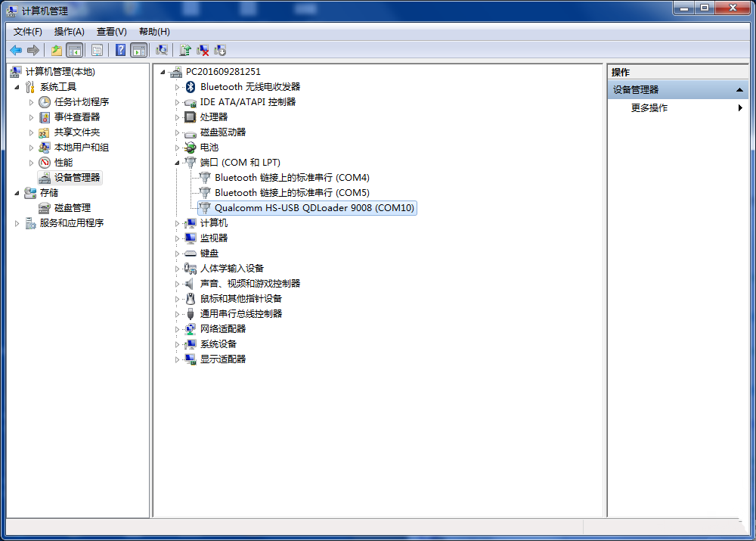Click the 磁盘驱动器 drive icon
Image resolution: width=756 pixels, height=541 pixels.
click(x=191, y=133)
